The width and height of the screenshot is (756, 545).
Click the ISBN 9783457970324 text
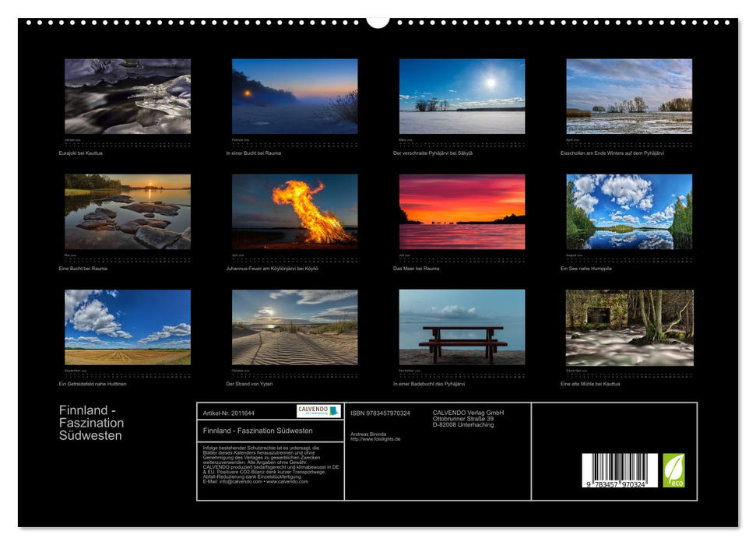380,413
